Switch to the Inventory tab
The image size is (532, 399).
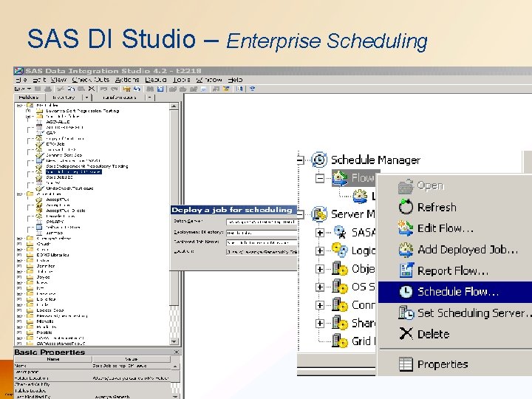coord(64,98)
